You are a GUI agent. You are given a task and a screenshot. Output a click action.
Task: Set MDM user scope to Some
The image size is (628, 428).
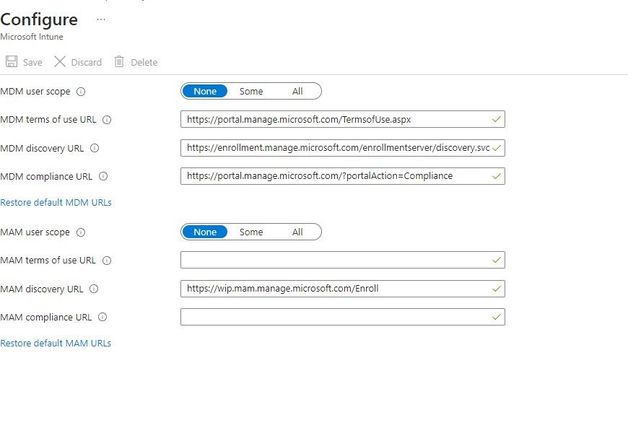click(x=251, y=91)
